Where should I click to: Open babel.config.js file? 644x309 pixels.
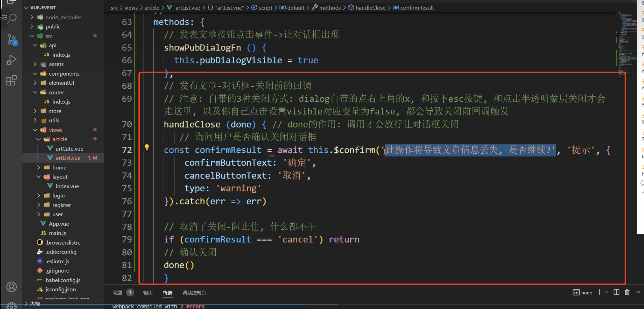click(63, 280)
